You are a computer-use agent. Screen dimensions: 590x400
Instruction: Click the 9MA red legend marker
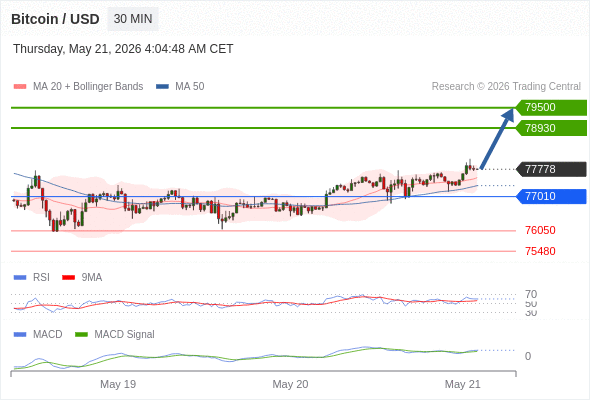pyautogui.click(x=68, y=278)
